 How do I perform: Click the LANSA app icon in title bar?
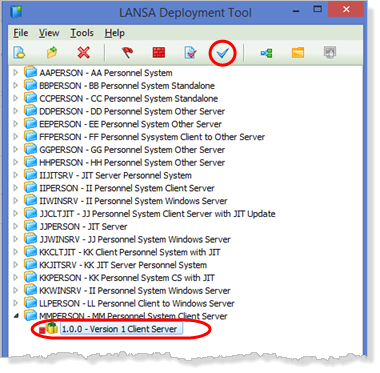click(16, 12)
